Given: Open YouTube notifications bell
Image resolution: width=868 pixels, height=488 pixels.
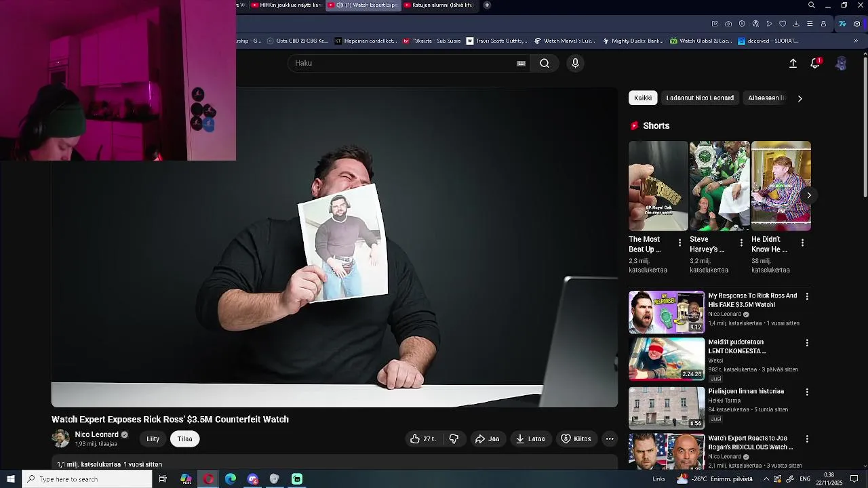Looking at the screenshot, I should [815, 63].
